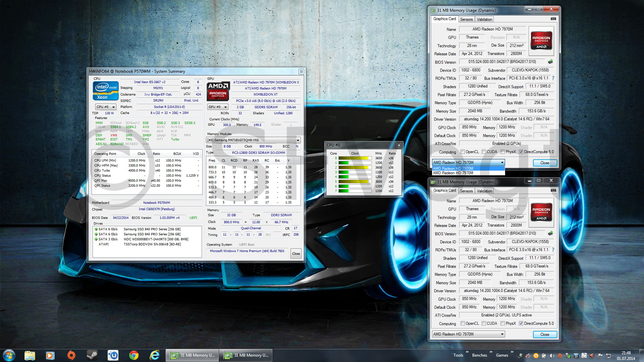This screenshot has height=362, width=644.
Task: Enable OpenCL checkbox in lower GPU-Z
Action: 463,323
